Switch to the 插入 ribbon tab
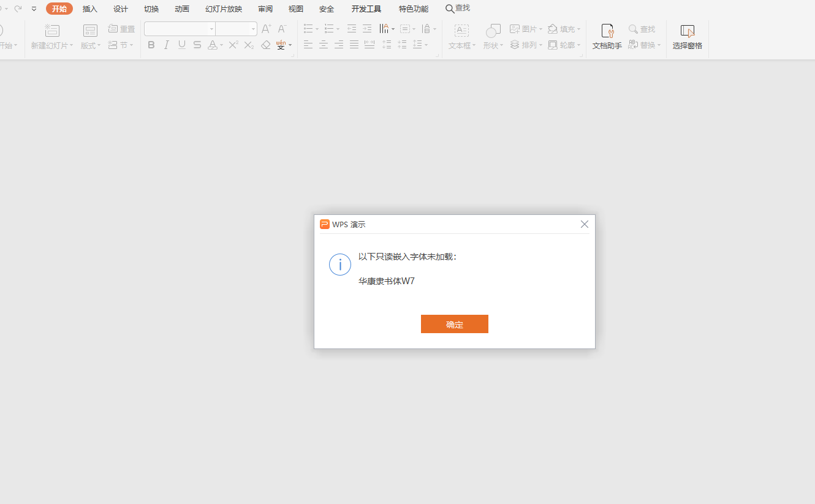815x504 pixels. click(x=89, y=9)
